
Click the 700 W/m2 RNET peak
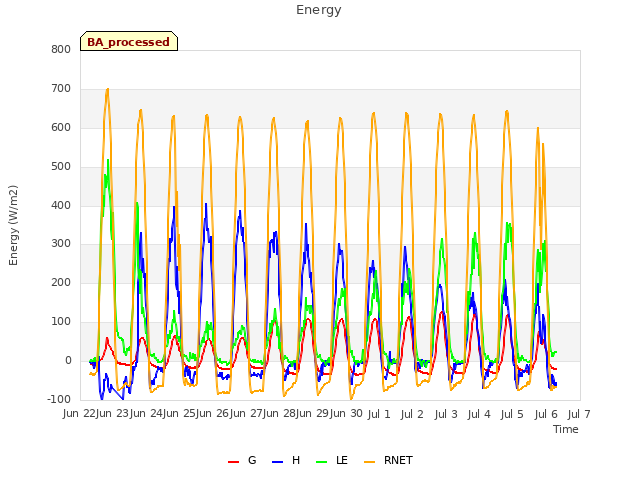(x=107, y=89)
